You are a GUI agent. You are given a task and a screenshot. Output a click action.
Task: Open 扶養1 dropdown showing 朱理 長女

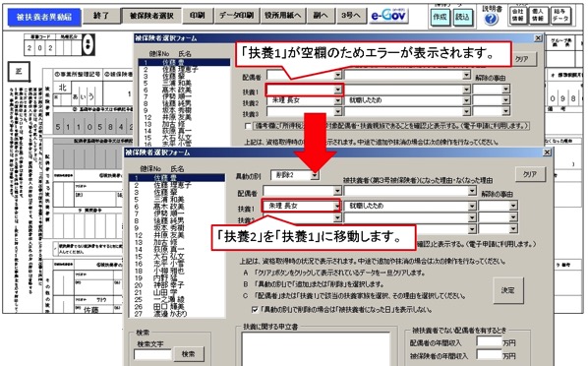336,206
